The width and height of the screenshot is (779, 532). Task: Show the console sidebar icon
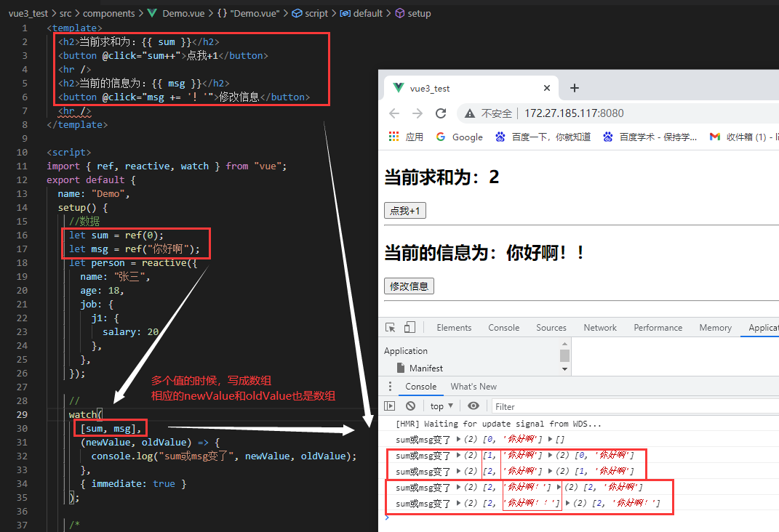click(391, 406)
